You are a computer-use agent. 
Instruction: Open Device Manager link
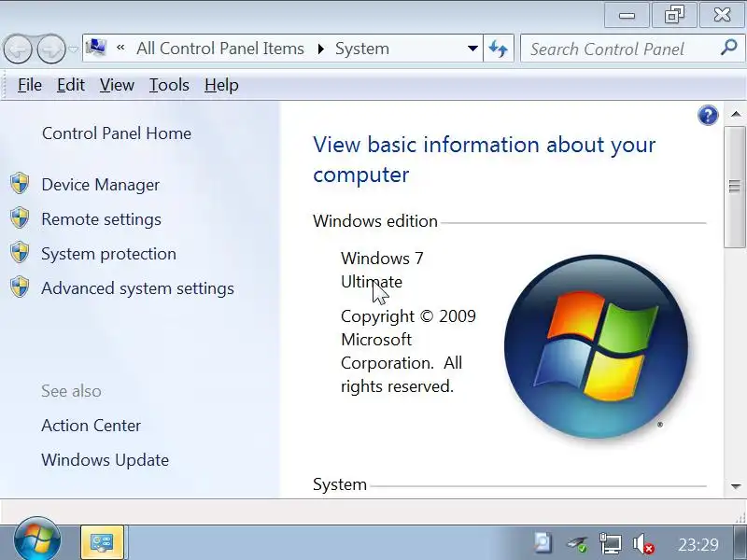(x=101, y=185)
